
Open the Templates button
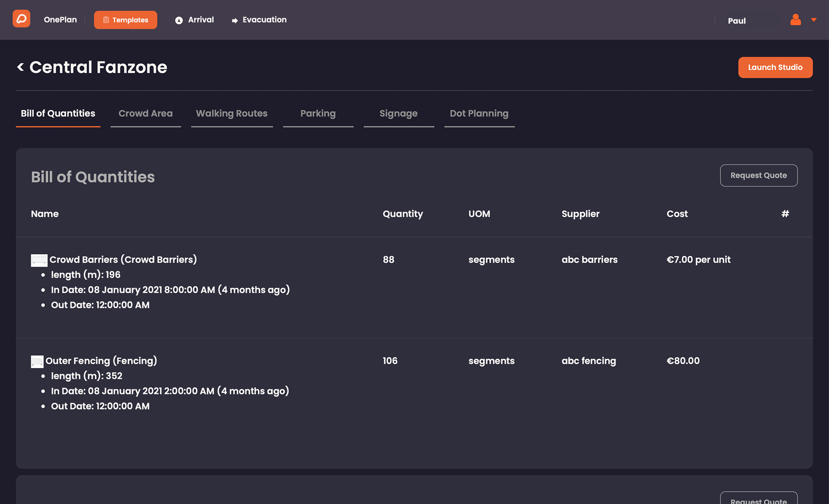click(x=126, y=20)
